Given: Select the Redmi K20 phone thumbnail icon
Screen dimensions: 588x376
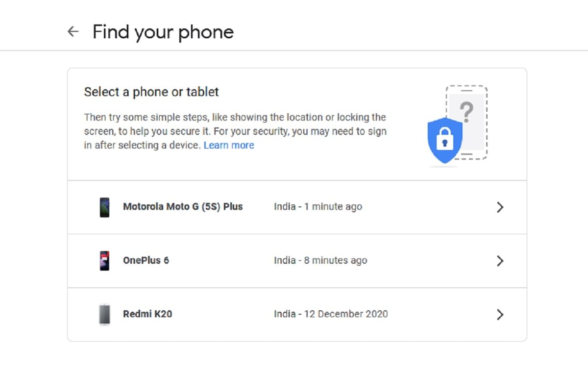Looking at the screenshot, I should tap(104, 314).
